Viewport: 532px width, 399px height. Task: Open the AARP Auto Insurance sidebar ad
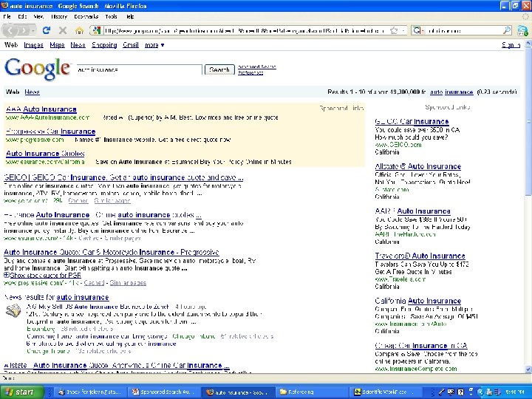pyautogui.click(x=412, y=211)
